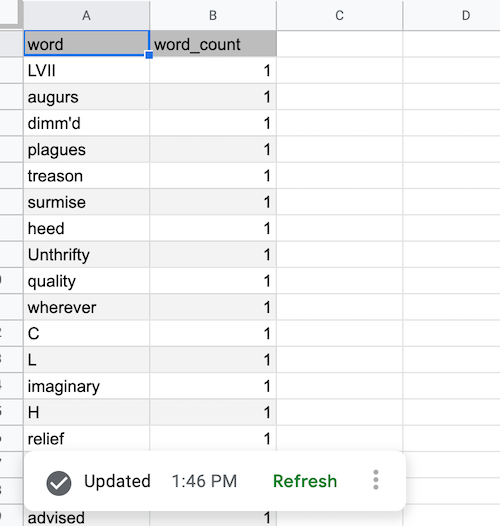Click the blue fill handle on word cell
500x526 pixels.
[x=149, y=55]
